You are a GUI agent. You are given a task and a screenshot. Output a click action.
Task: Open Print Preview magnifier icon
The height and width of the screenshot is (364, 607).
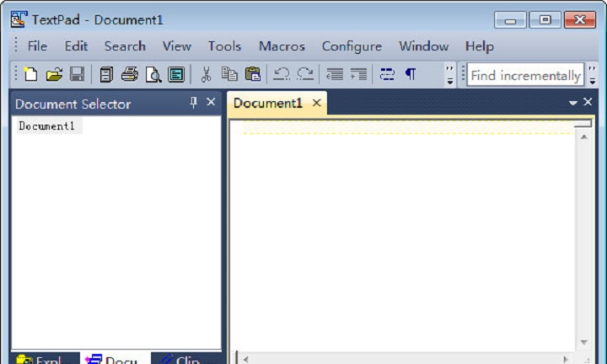pos(153,74)
